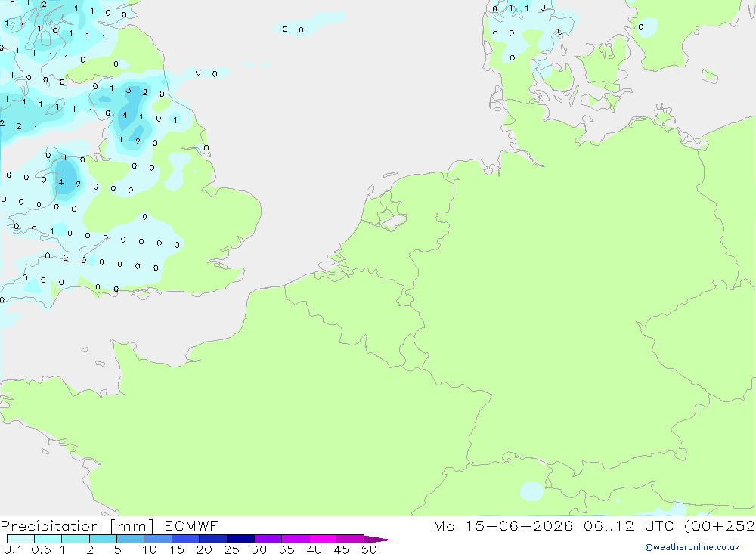
Task: Click the '40' legend scale label
Action: pyautogui.click(x=314, y=549)
